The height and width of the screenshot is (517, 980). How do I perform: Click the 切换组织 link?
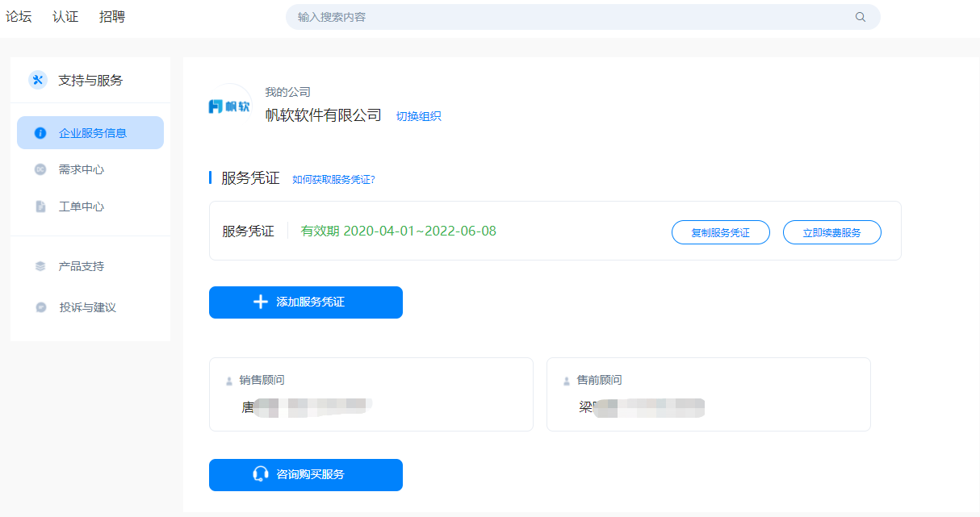coord(418,116)
